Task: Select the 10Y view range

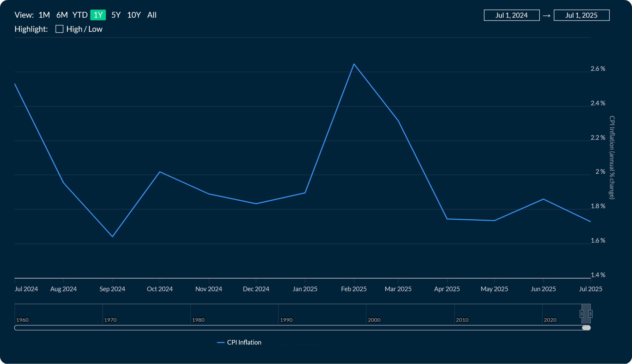Action: point(134,15)
